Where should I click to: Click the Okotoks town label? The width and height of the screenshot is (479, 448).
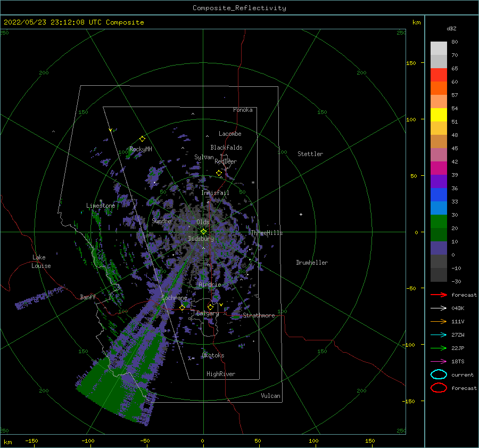213,355
